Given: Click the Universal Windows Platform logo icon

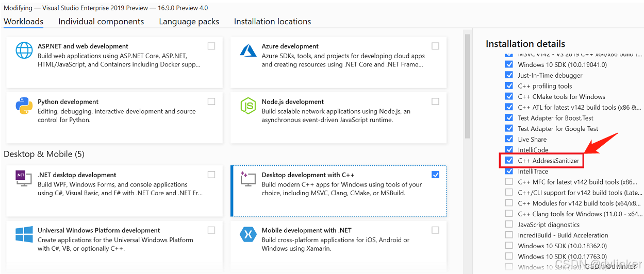Looking at the screenshot, I should coord(24,235).
